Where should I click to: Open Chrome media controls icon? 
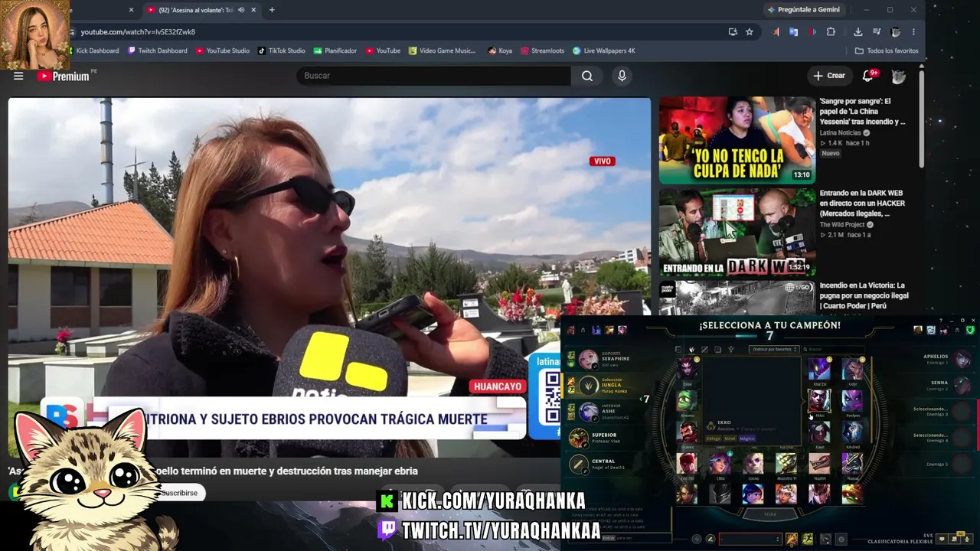point(877,32)
